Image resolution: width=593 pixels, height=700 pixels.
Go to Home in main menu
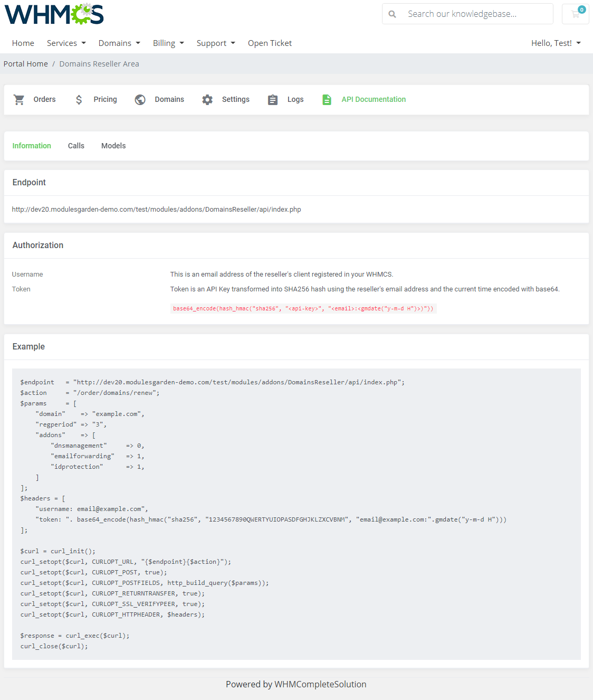point(23,43)
